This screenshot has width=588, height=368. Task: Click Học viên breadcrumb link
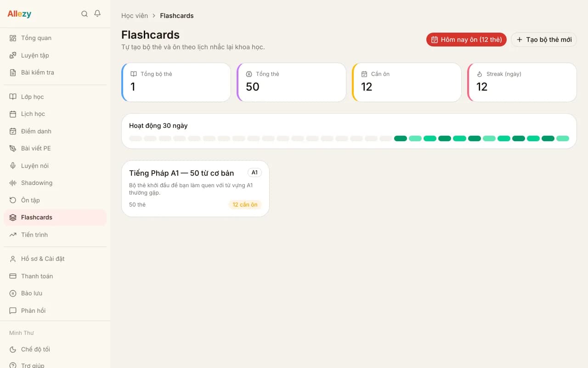(x=135, y=16)
